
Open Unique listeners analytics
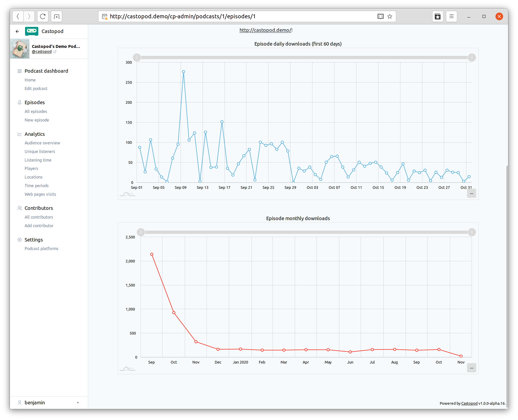pos(40,151)
